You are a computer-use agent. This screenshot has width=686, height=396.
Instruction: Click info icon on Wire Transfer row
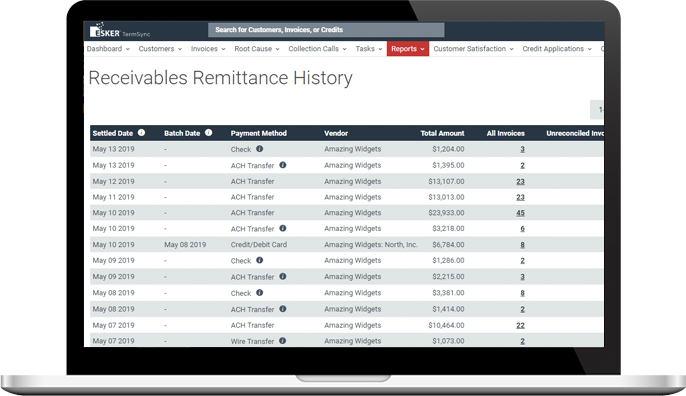[x=283, y=340]
